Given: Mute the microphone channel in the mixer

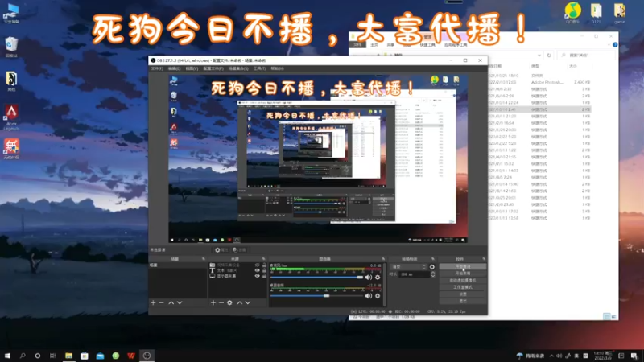Looking at the screenshot, I should pos(369,278).
